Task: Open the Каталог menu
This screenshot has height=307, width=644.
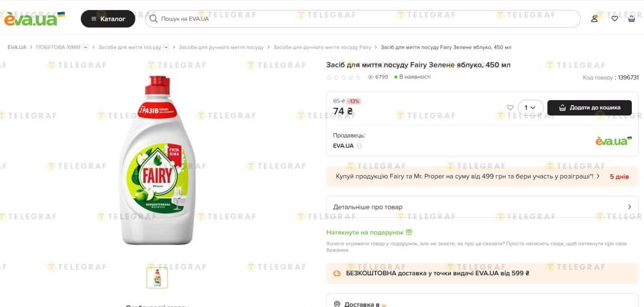Action: coord(108,19)
